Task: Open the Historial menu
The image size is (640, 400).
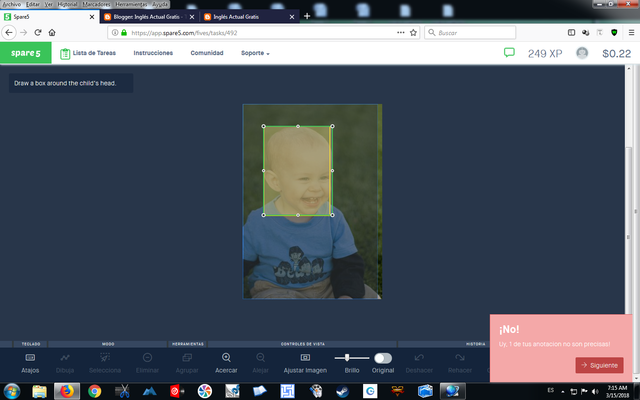Action: coord(67,4)
